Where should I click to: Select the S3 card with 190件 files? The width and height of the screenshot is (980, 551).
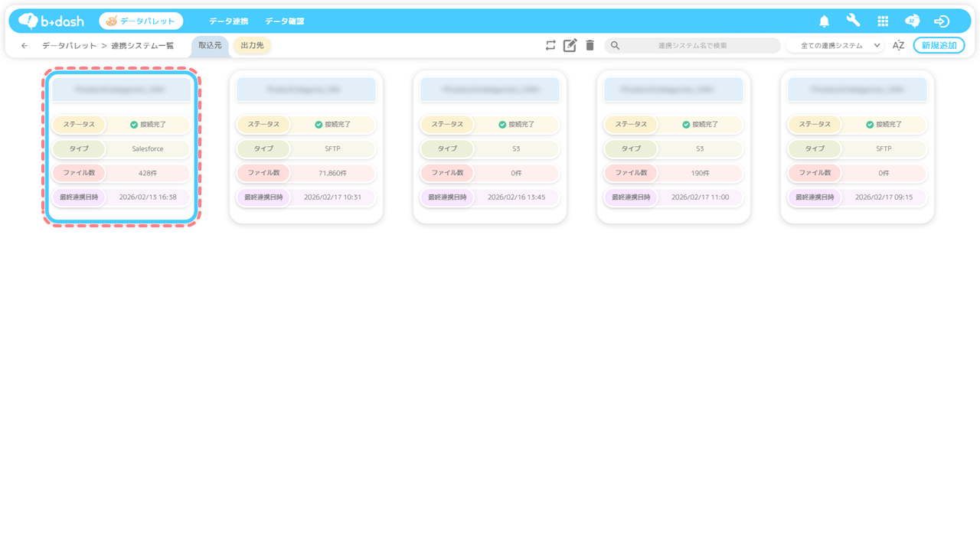(x=674, y=147)
